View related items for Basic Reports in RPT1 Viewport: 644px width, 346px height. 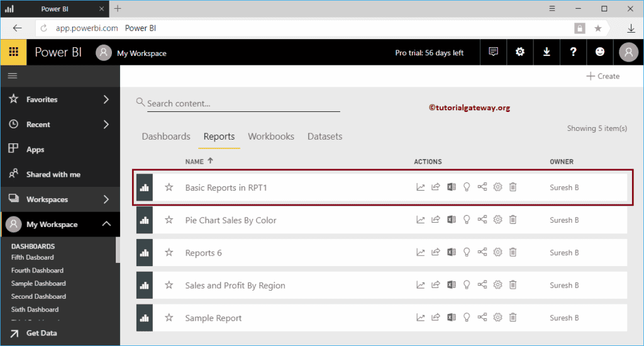pos(482,187)
